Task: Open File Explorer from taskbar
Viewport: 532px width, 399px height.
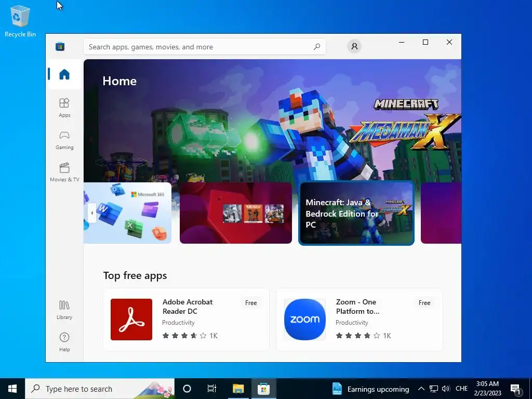Action: tap(238, 389)
